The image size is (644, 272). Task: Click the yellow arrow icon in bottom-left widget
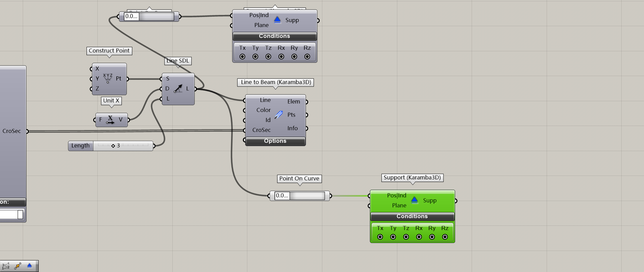pos(18,266)
